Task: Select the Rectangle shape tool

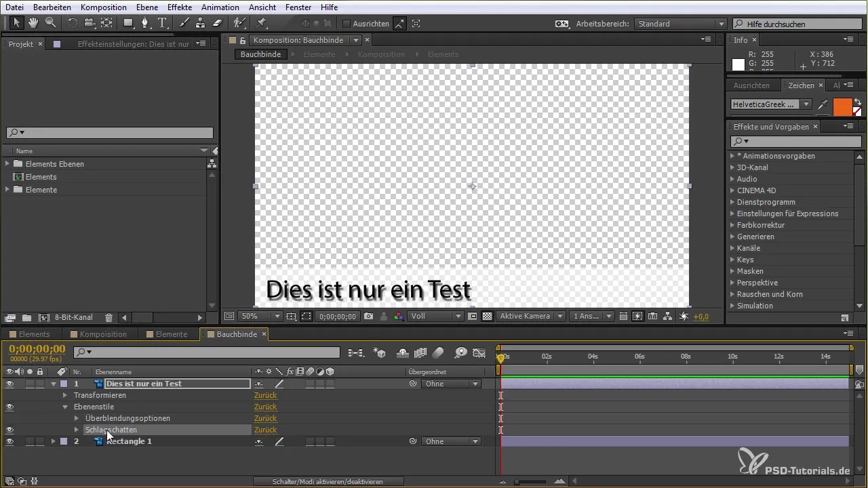Action: coord(127,23)
